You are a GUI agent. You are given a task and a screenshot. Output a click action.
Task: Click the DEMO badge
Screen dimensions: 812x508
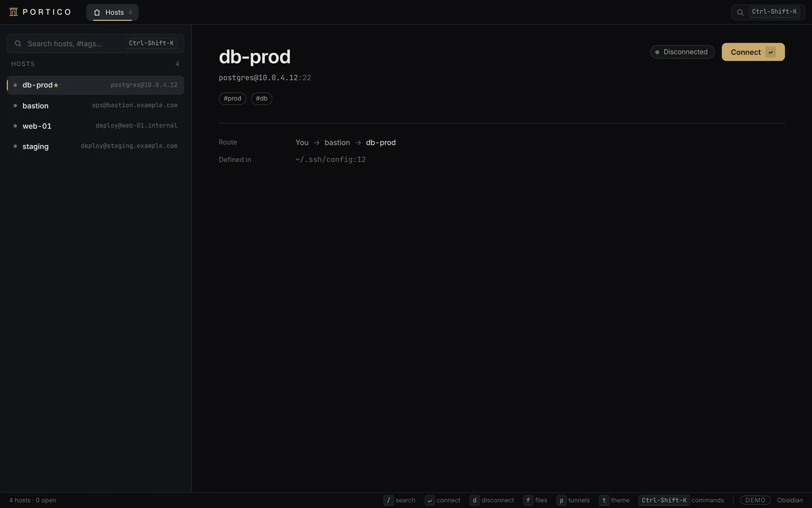(x=755, y=500)
